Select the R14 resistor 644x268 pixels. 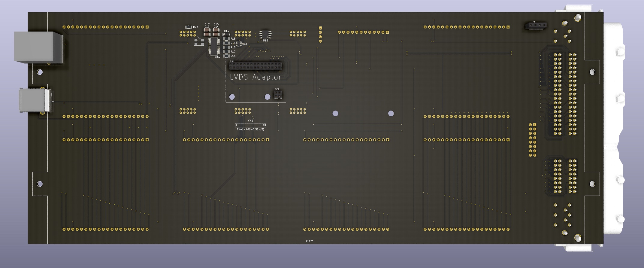(x=227, y=56)
